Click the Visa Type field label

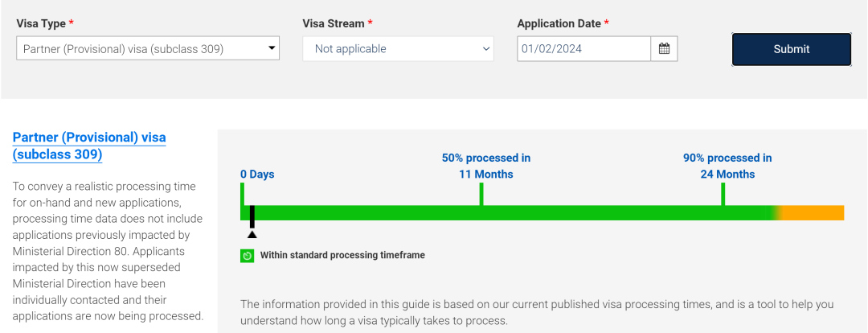41,23
